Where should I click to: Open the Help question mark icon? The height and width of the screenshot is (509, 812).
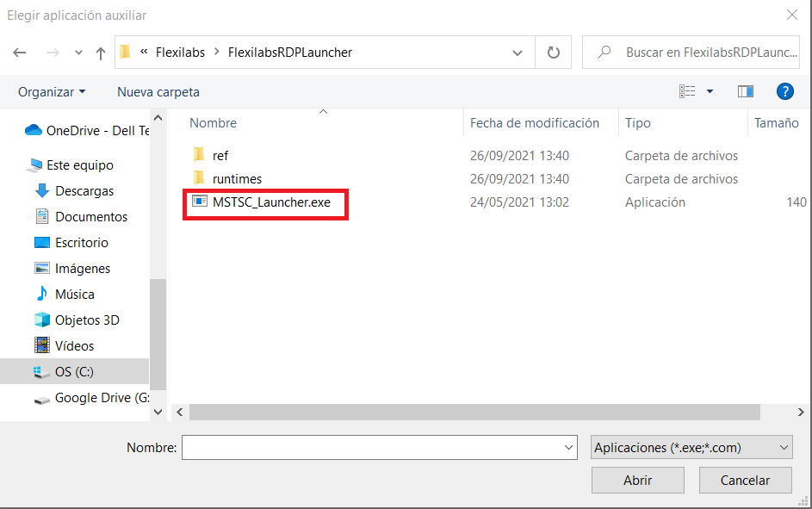[x=784, y=91]
